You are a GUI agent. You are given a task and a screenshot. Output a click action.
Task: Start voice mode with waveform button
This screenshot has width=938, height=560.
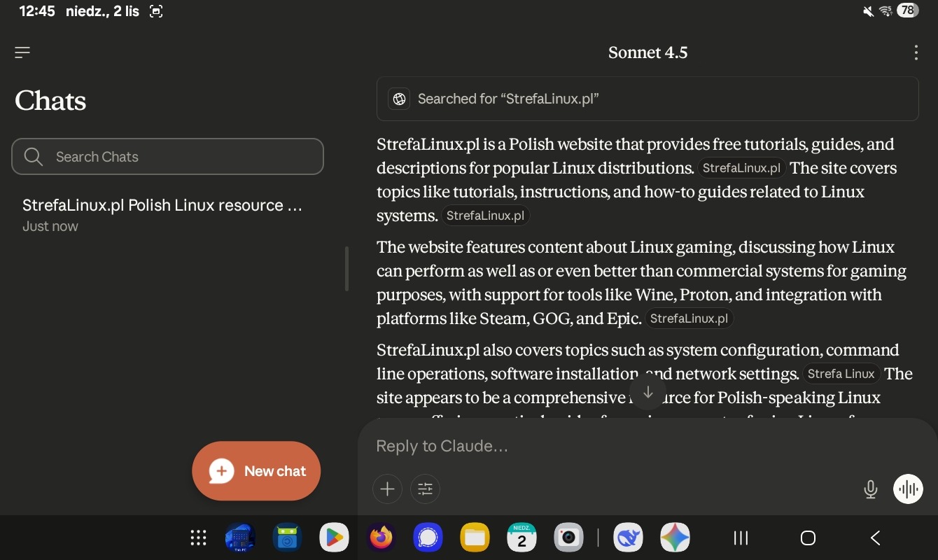coord(908,489)
